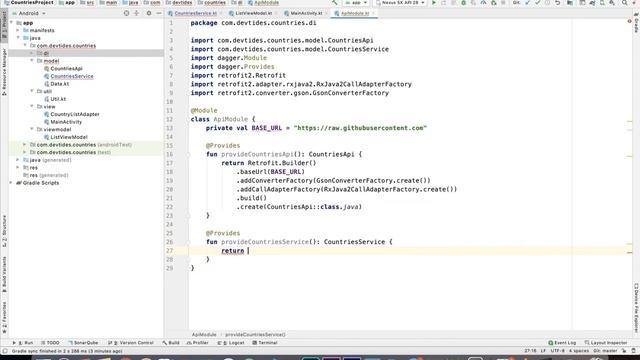
Task: Click UTF-8 encoding in status bar
Action: pyautogui.click(x=558, y=351)
